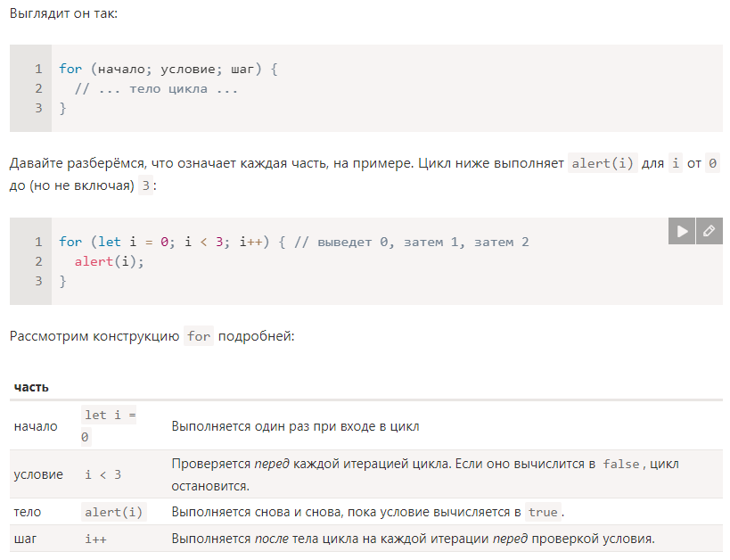Viewport: 730px width, 560px height.
Task: Click the inline 'false' code in the table
Action: click(x=621, y=465)
